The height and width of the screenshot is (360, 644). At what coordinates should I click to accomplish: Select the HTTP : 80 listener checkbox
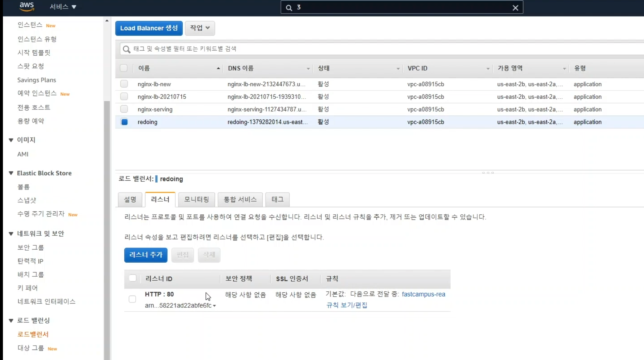(x=132, y=299)
